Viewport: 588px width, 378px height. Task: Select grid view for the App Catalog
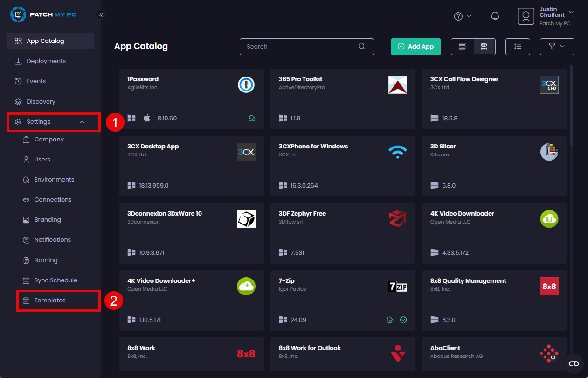(484, 47)
